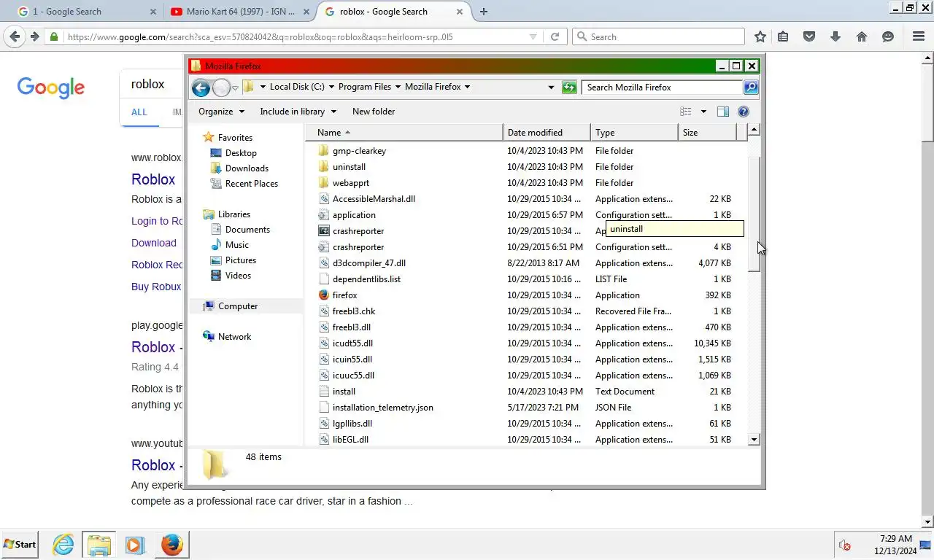Switch to the Mario Kart 64 IGN tab

239,12
